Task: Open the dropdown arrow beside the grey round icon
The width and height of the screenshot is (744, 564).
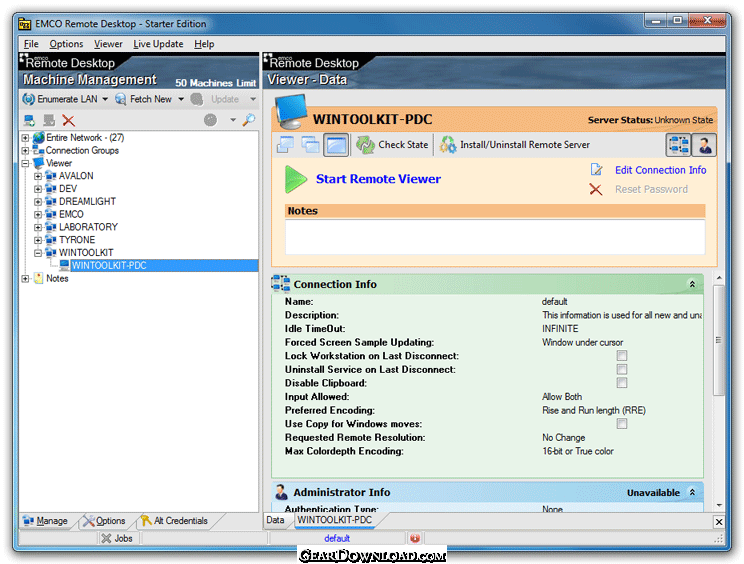Action: [233, 120]
